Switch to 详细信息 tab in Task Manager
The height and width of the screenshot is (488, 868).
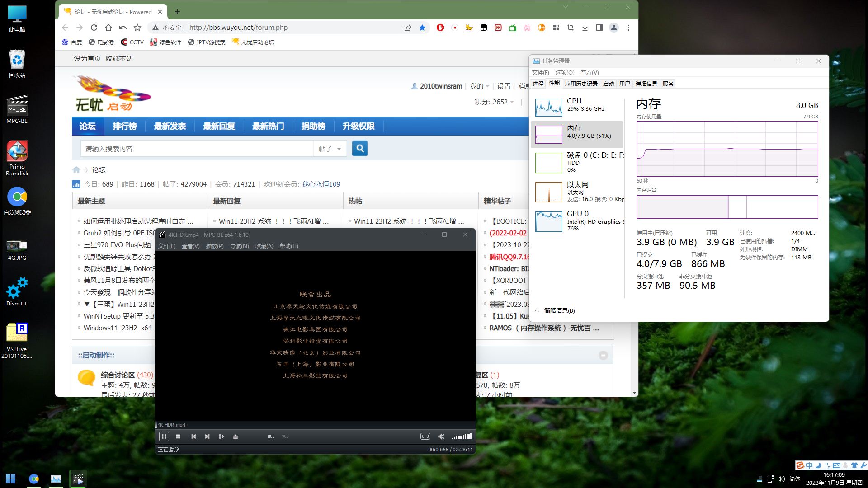(646, 84)
